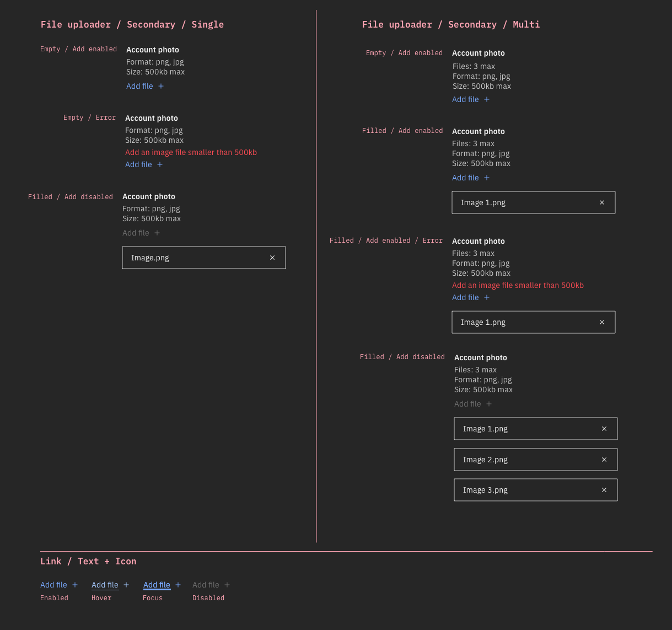Click the X icon on Image 1.png in Filled Add enabled

tap(601, 202)
